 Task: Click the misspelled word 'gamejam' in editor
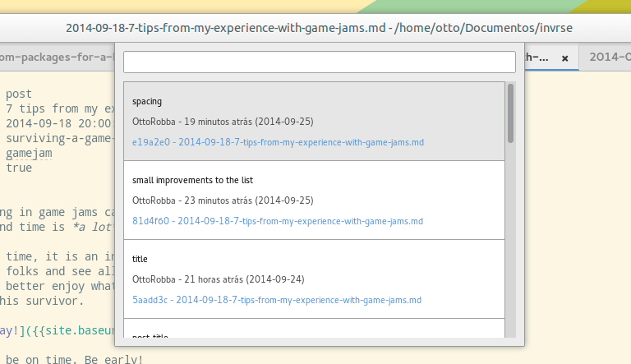29,153
